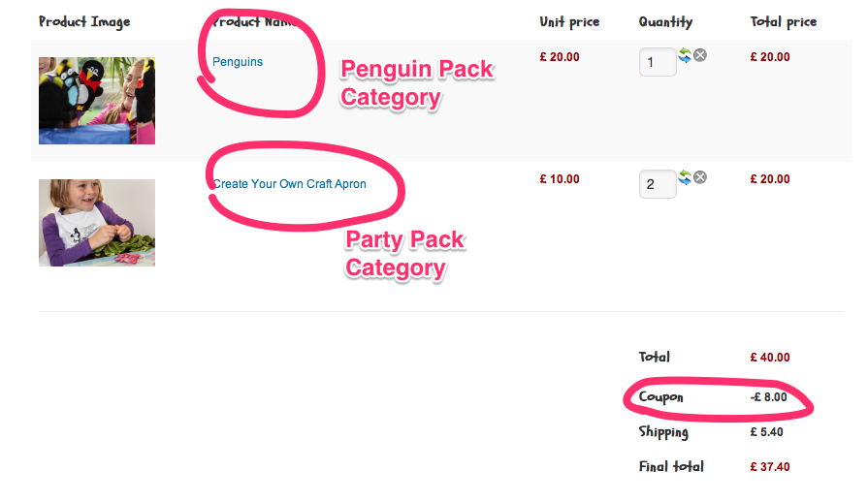Screen dimensions: 868x502
Task: Click the update quantity icon for Penguins
Action: (x=685, y=56)
